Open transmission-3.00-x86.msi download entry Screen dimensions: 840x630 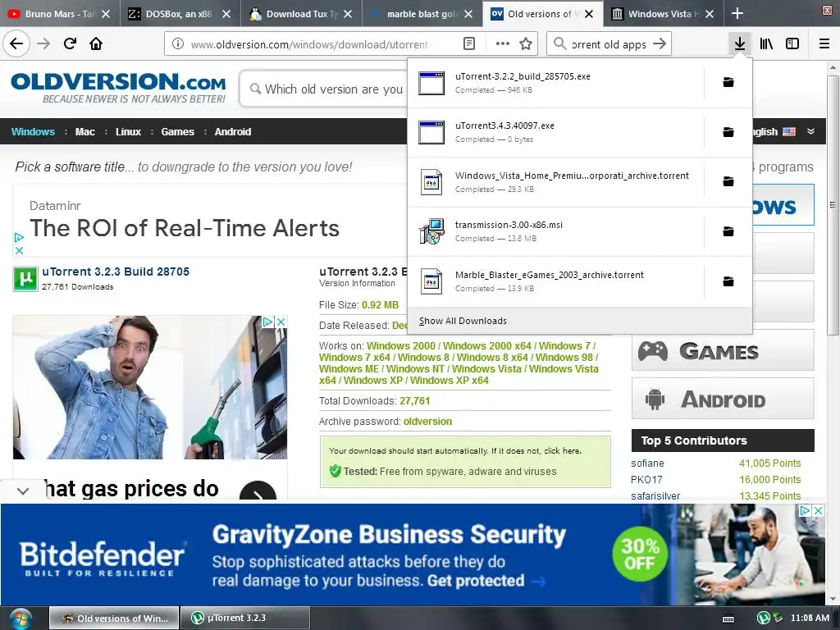(x=555, y=231)
